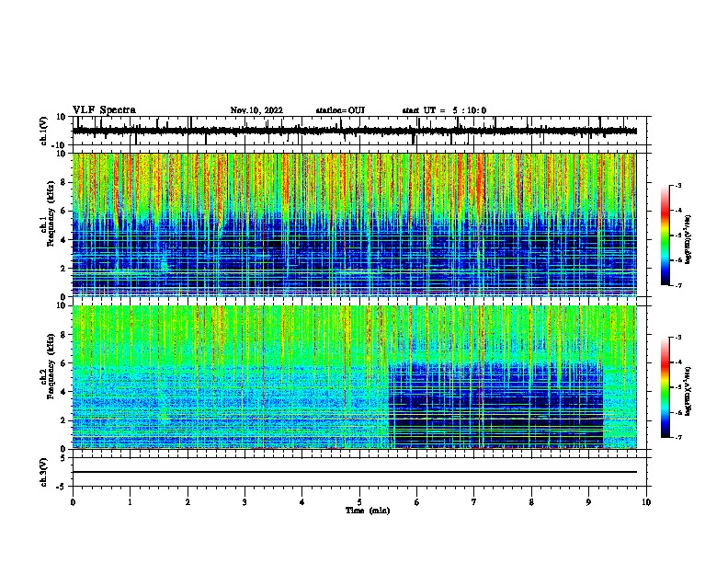Select the "start UT = 5 : 10: 0" text
The width and height of the screenshot is (728, 563).
[x=444, y=110]
